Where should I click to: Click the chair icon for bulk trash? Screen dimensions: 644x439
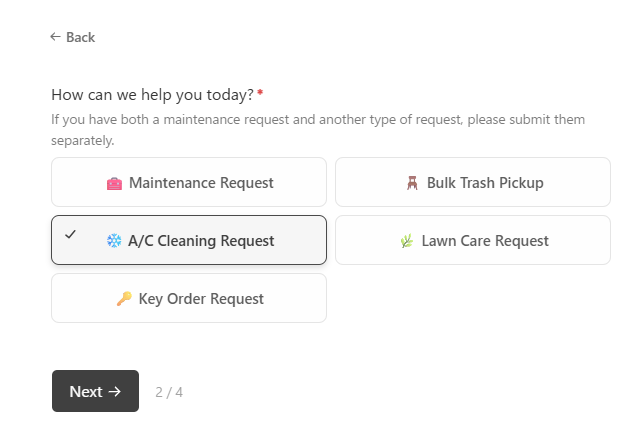(412, 183)
